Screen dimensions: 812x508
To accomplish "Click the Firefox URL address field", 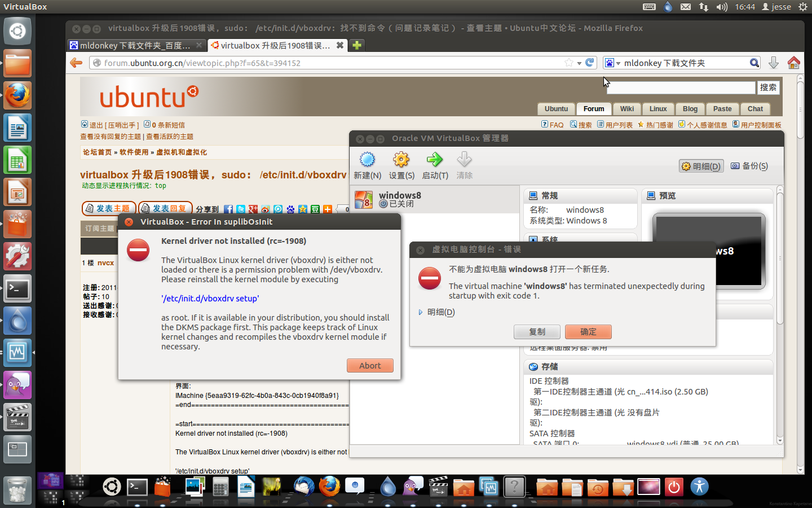I will tap(333, 63).
